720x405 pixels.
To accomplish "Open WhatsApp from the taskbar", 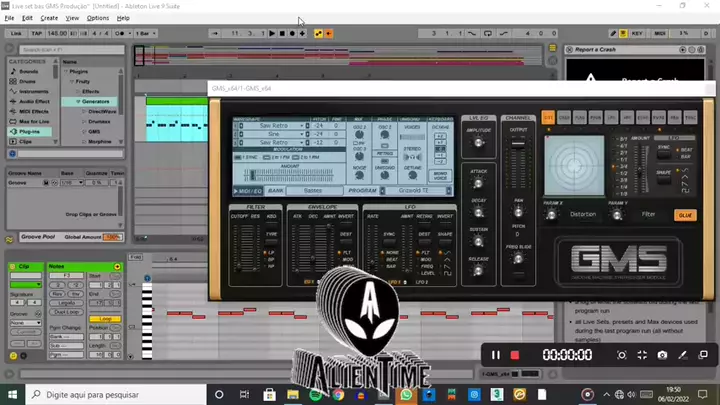I will (406, 395).
